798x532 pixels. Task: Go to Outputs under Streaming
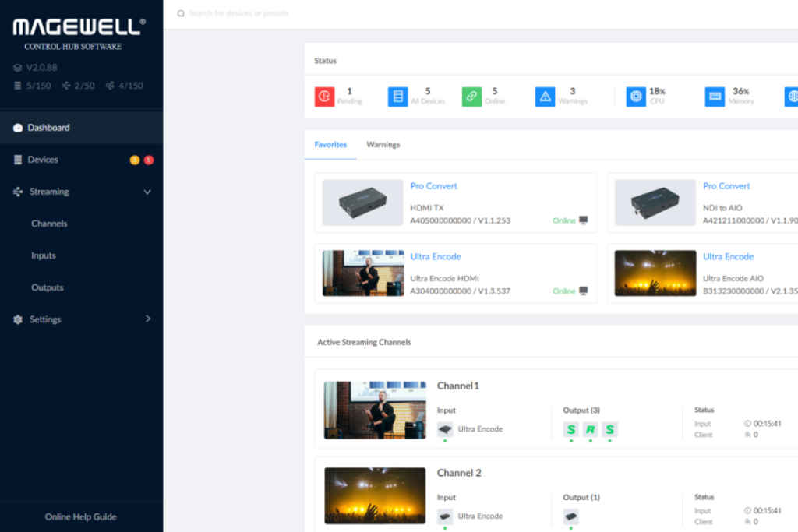(x=48, y=288)
